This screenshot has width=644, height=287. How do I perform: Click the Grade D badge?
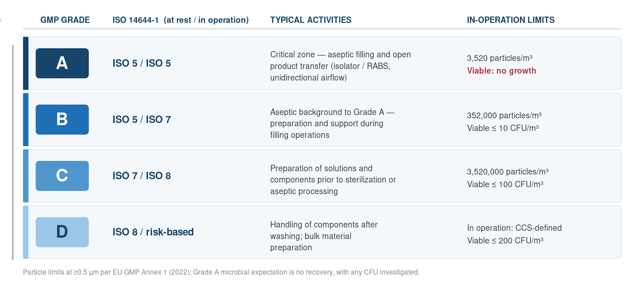point(62,232)
